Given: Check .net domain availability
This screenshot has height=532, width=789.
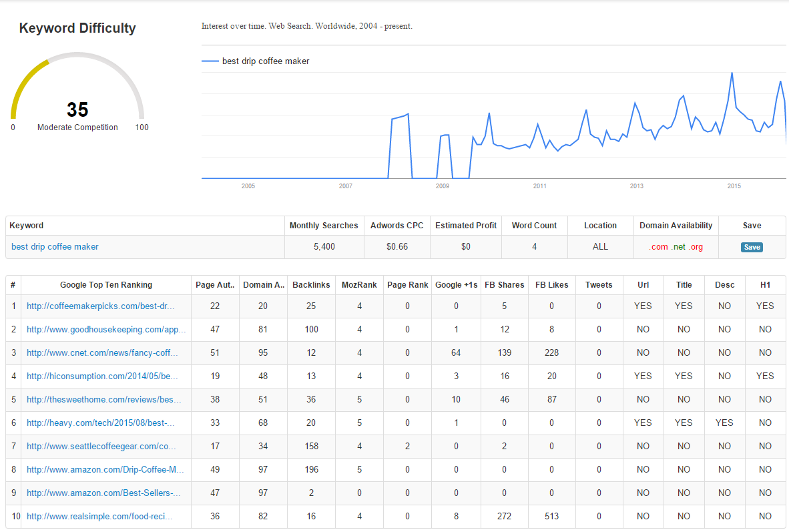Looking at the screenshot, I should click(678, 246).
